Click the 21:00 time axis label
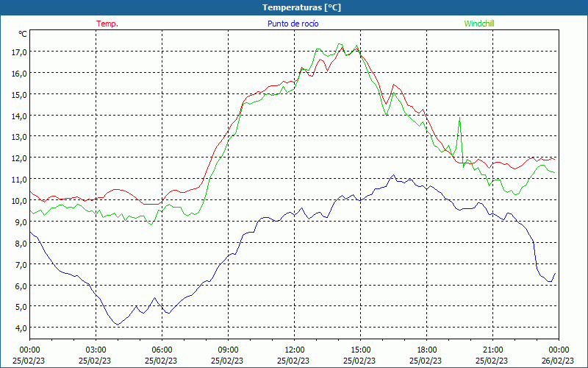The width and height of the screenshot is (588, 368). [492, 350]
